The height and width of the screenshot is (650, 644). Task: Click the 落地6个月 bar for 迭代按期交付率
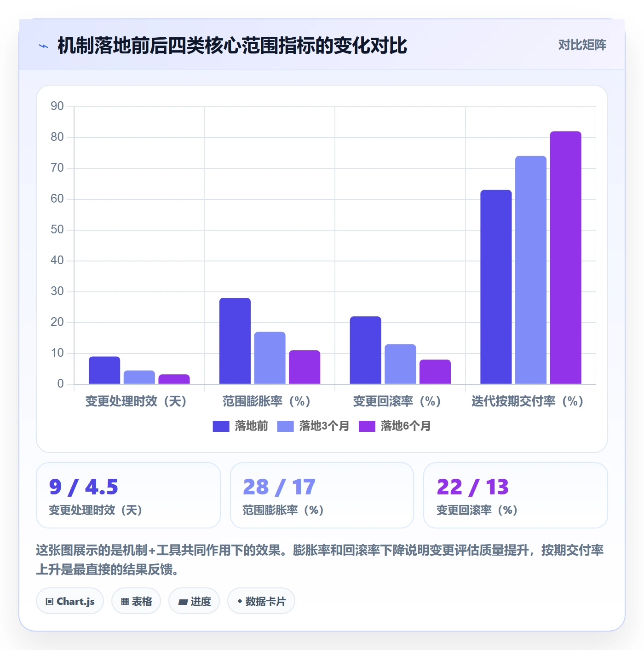click(566, 257)
